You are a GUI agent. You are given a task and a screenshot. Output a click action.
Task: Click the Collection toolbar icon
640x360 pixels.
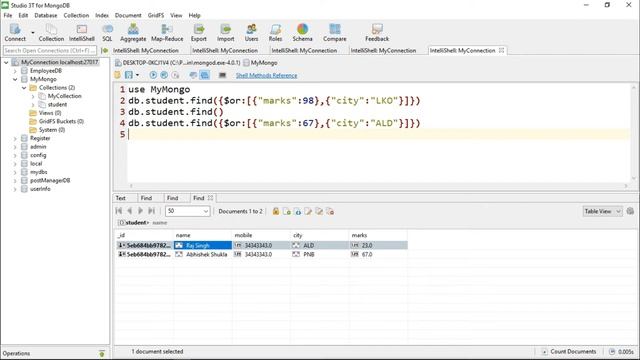pos(51,33)
